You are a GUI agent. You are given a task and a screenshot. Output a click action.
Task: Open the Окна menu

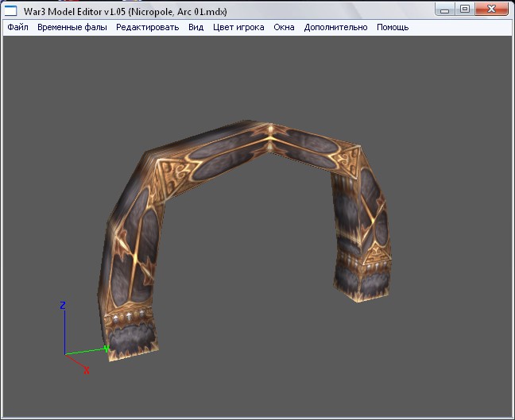click(x=284, y=27)
